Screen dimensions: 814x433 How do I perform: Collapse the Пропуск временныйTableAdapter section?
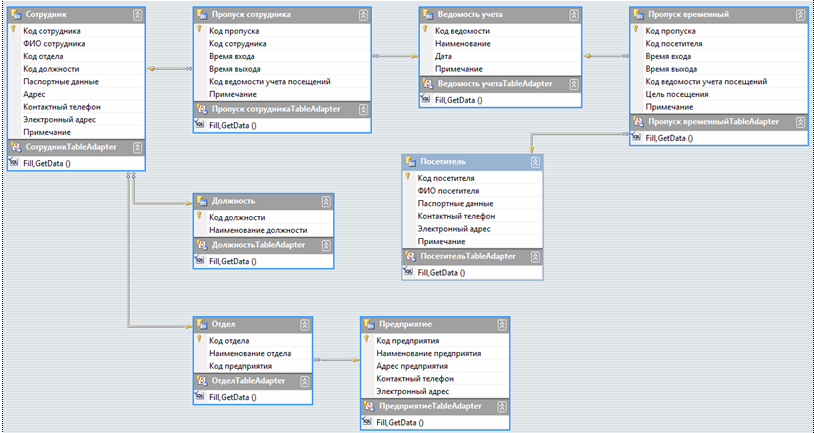797,121
